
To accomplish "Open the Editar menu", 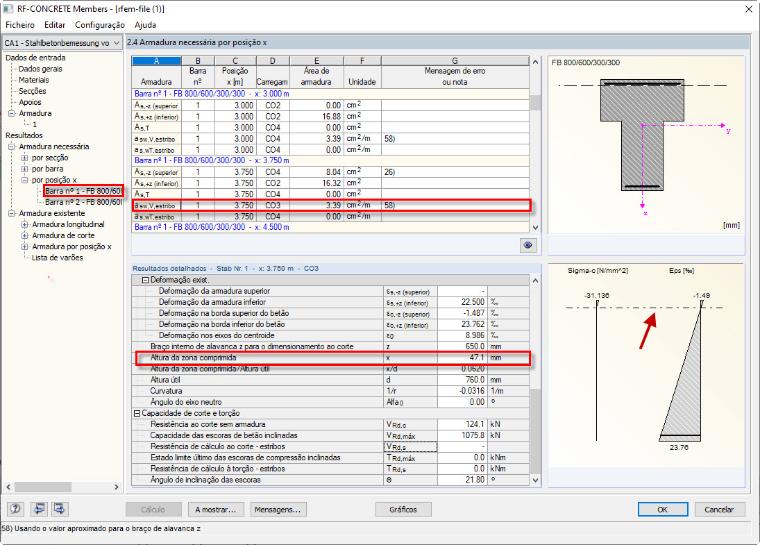I will click(x=55, y=25).
